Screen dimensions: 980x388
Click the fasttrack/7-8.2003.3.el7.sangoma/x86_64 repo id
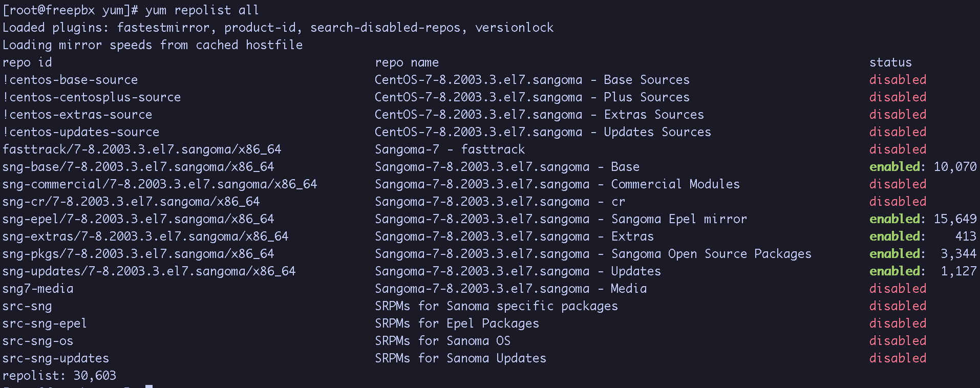coord(142,149)
